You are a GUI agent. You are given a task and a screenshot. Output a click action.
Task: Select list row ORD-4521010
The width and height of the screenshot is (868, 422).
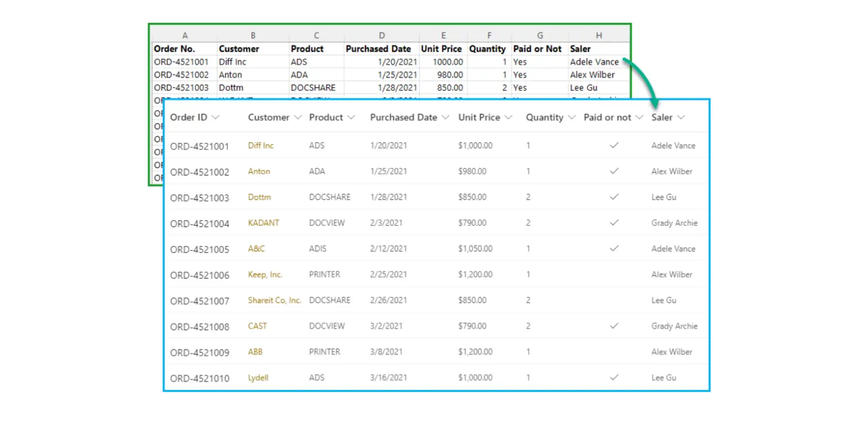tap(437, 378)
